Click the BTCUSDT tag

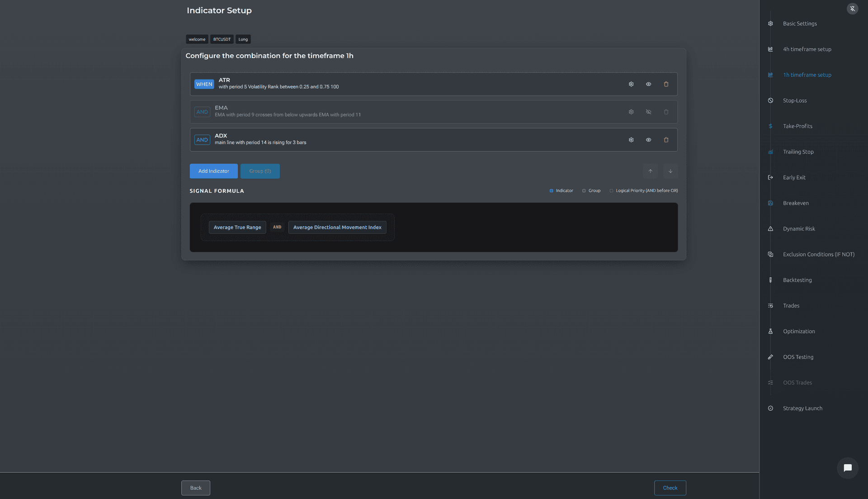[x=222, y=39]
